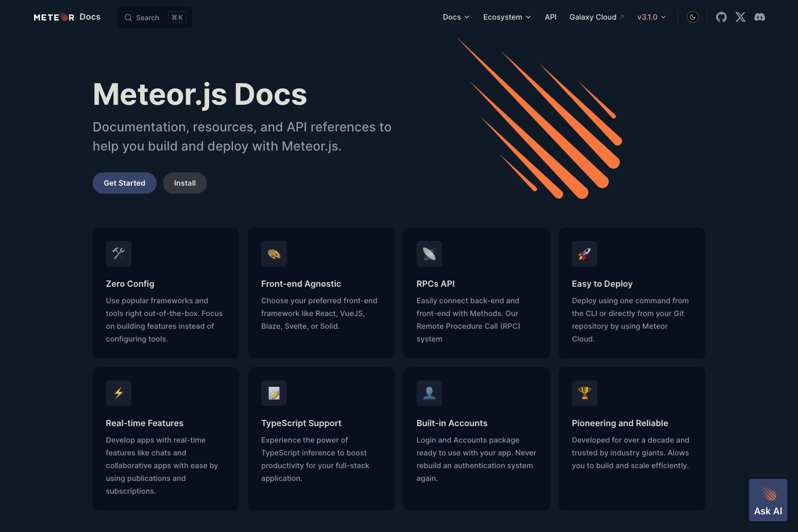
Task: Click the RPCs API satellite icon
Action: (429, 254)
